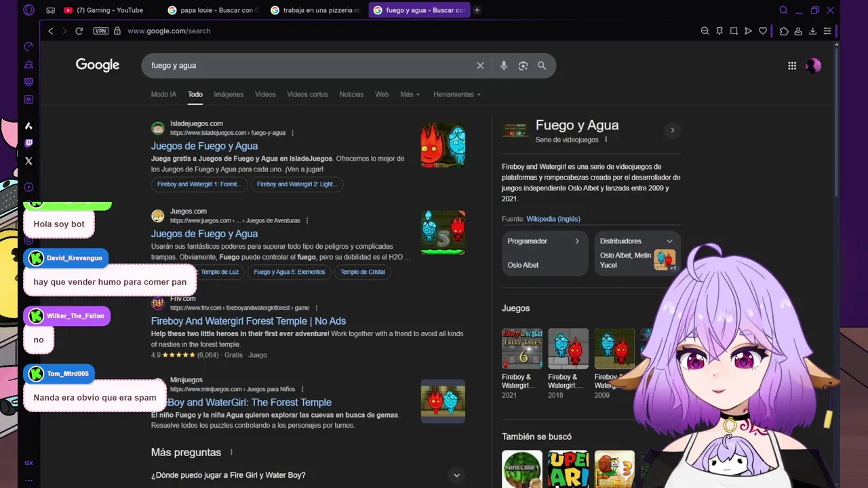Viewport: 868px width, 488px height.
Task: Open Aria AI icon in sidebar
Action: pos(28,126)
